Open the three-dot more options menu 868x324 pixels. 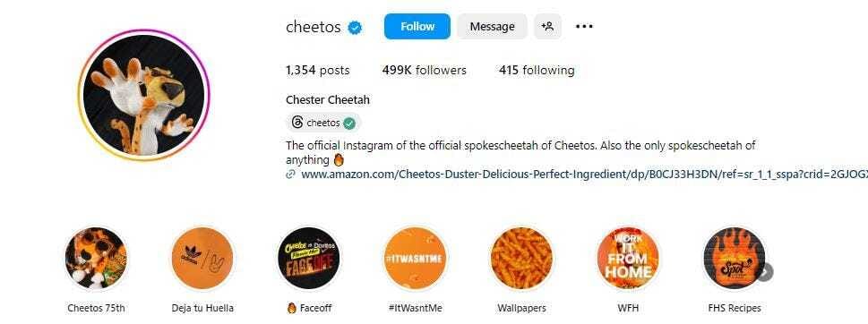[584, 27]
